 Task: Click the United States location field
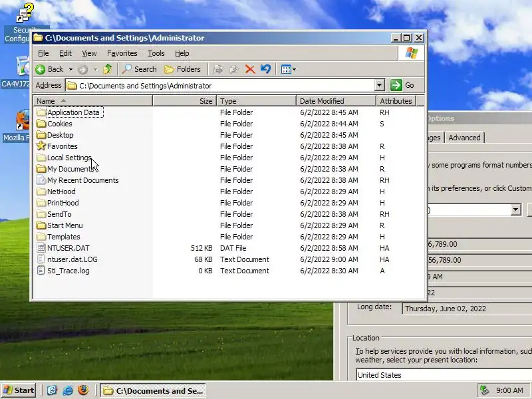[x=444, y=375]
